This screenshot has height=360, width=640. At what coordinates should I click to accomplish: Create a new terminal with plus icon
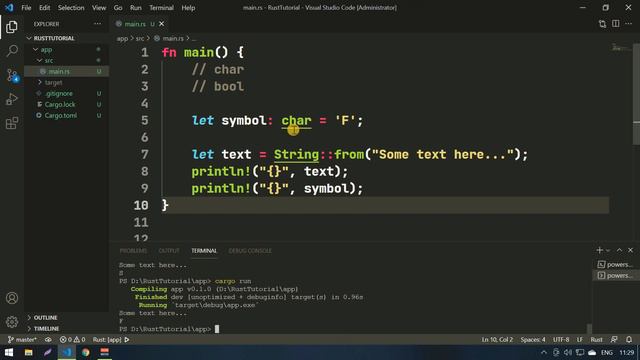point(599,250)
